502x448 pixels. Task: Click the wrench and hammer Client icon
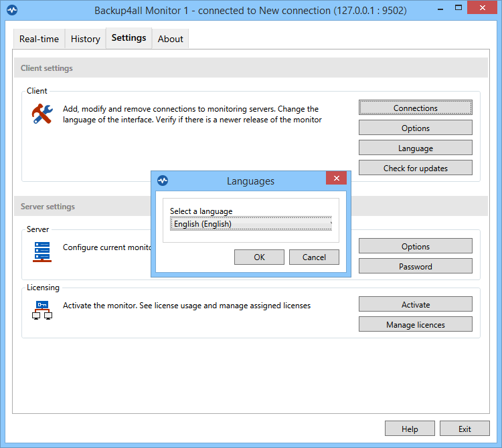(x=42, y=114)
